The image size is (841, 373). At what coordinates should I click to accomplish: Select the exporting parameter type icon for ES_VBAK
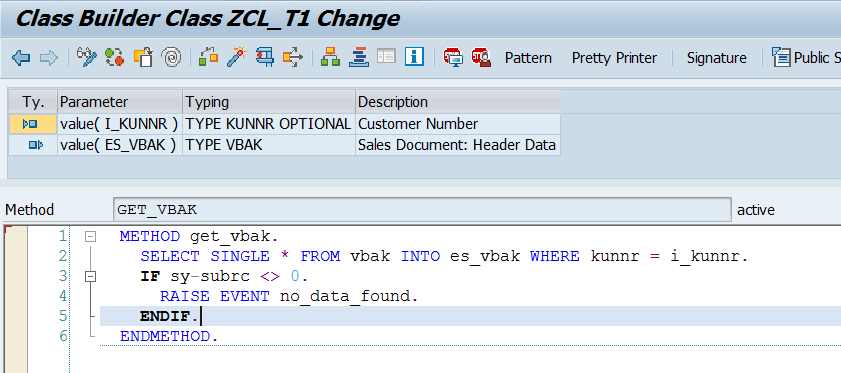[35, 145]
